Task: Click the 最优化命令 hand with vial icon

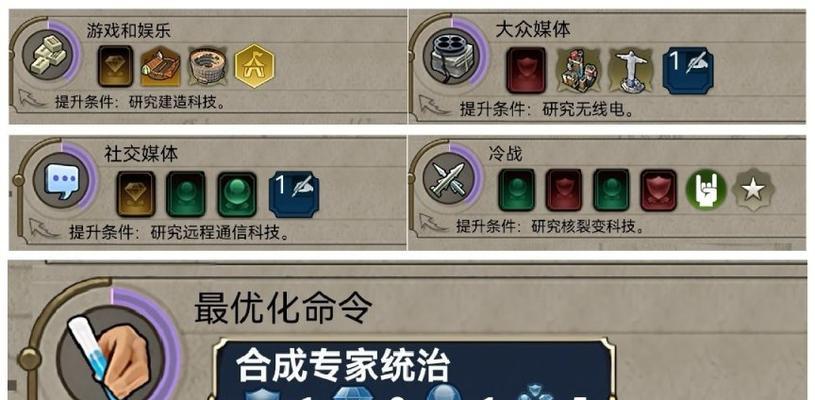Action: click(x=109, y=354)
